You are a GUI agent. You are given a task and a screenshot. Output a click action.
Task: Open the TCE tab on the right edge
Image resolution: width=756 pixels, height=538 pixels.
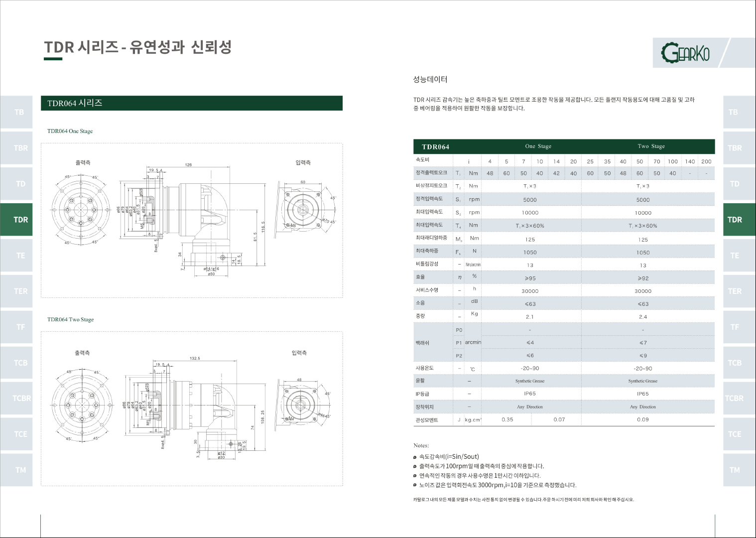(x=740, y=434)
